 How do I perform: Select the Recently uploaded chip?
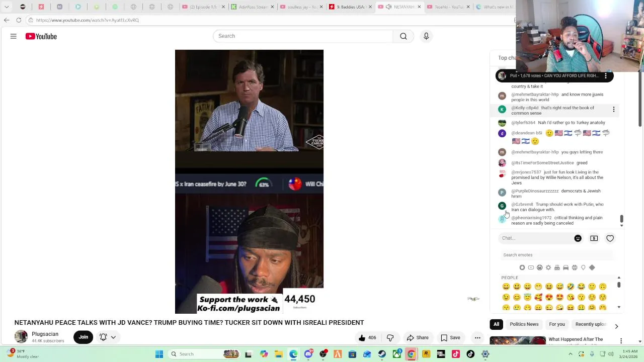click(590, 324)
